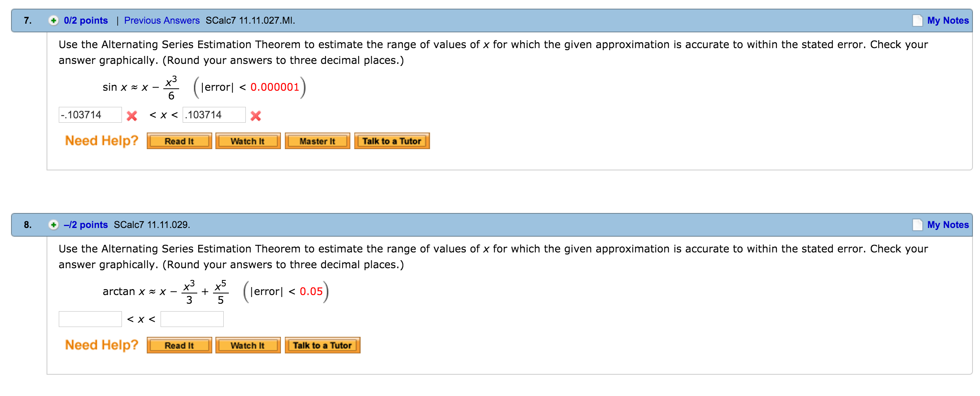Viewport: 980px width, 396px height.
Task: Expand question 7 green plus icon
Action: pos(53,21)
